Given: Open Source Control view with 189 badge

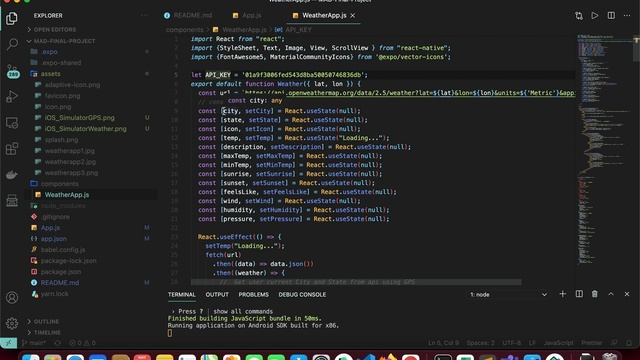Looking at the screenshot, I should pos(13,71).
